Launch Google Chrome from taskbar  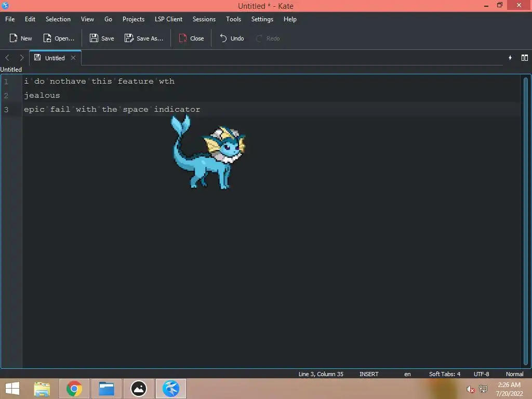tap(74, 389)
